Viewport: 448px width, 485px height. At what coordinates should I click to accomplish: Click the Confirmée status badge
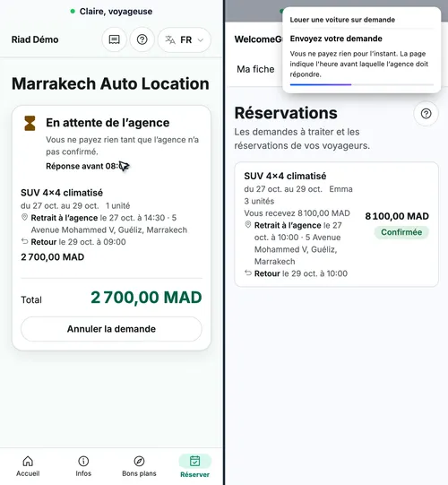pyautogui.click(x=401, y=232)
